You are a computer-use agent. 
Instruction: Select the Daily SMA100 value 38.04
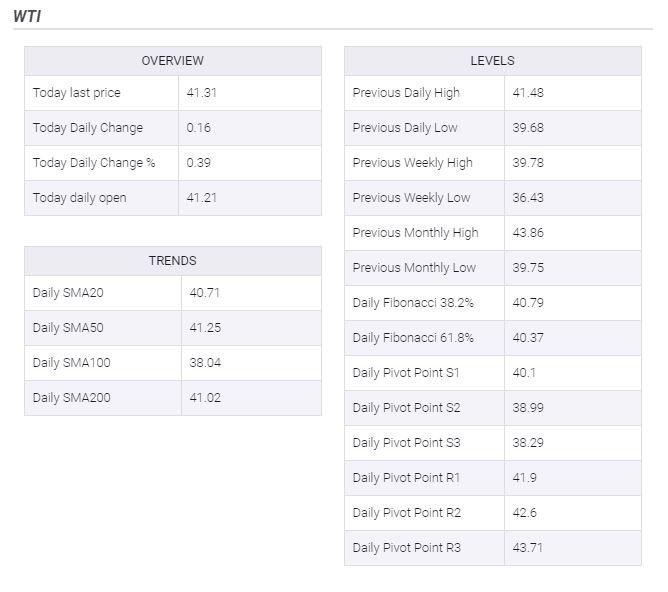(x=205, y=363)
